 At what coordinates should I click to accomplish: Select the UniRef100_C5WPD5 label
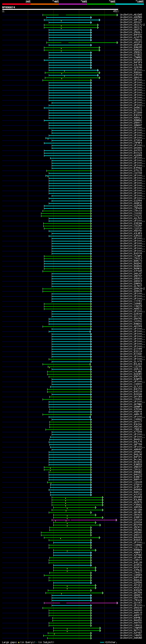tap(131, 628)
